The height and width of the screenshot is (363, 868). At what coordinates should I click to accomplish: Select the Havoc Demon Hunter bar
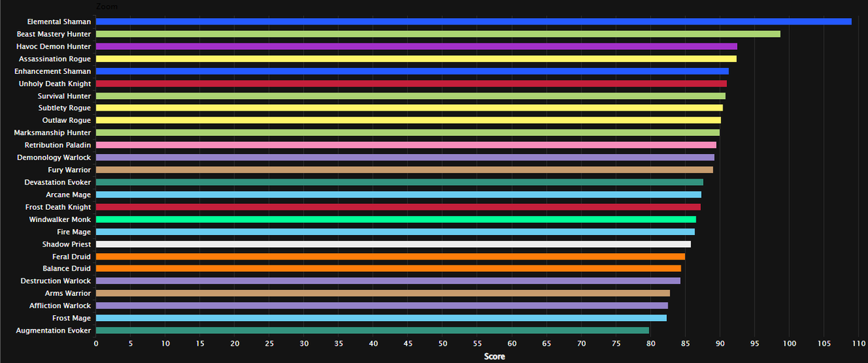(417, 46)
